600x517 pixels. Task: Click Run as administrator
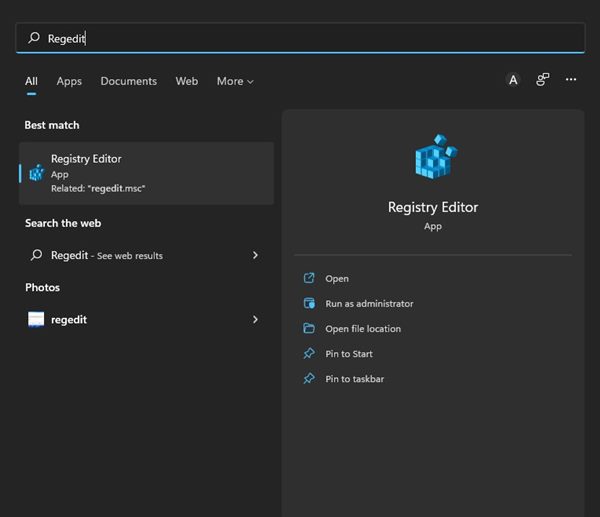(369, 304)
